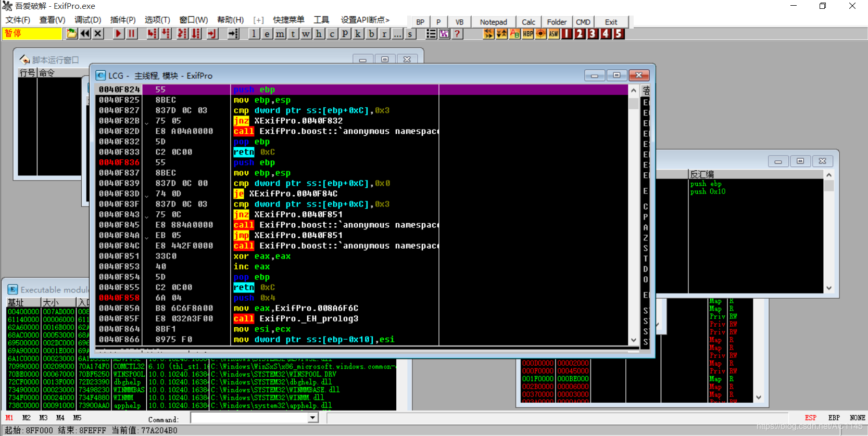
Task: Click the purple appearance grid icon
Action: (444, 34)
